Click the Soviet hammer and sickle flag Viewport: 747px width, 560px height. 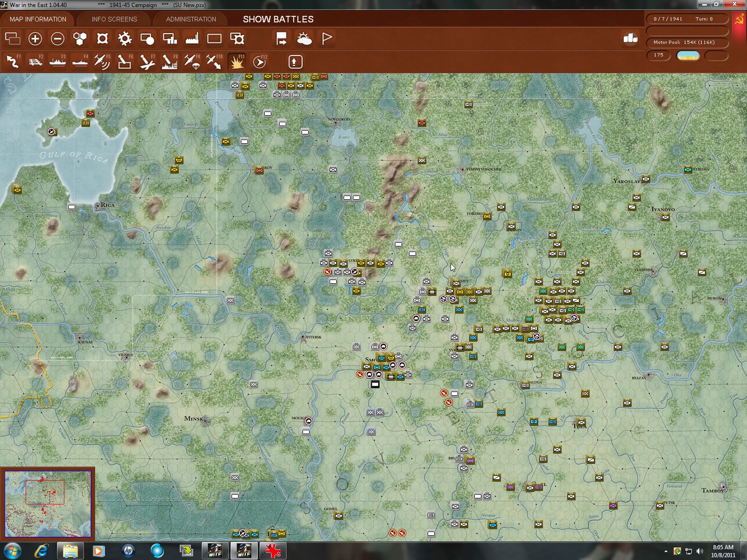pyautogui.click(x=740, y=20)
